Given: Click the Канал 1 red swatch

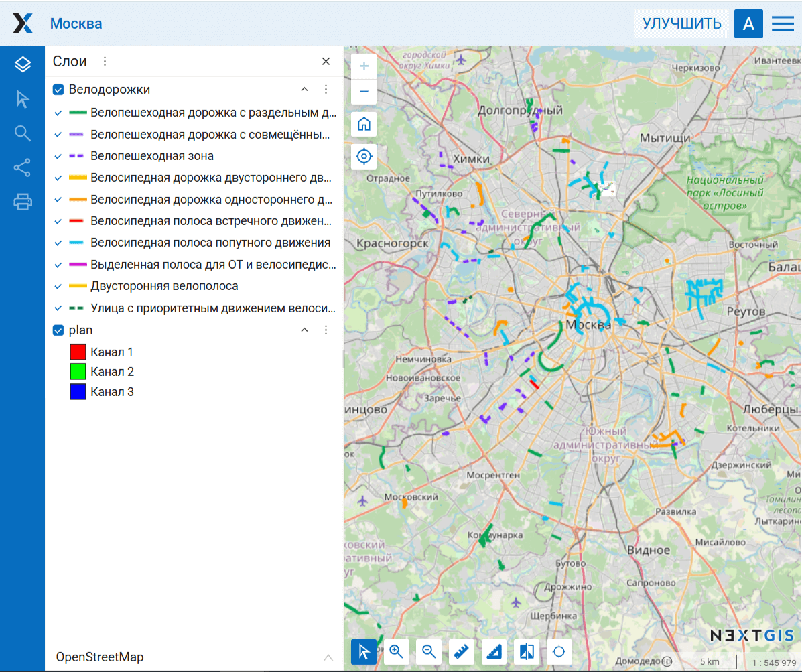Looking at the screenshot, I should point(78,352).
